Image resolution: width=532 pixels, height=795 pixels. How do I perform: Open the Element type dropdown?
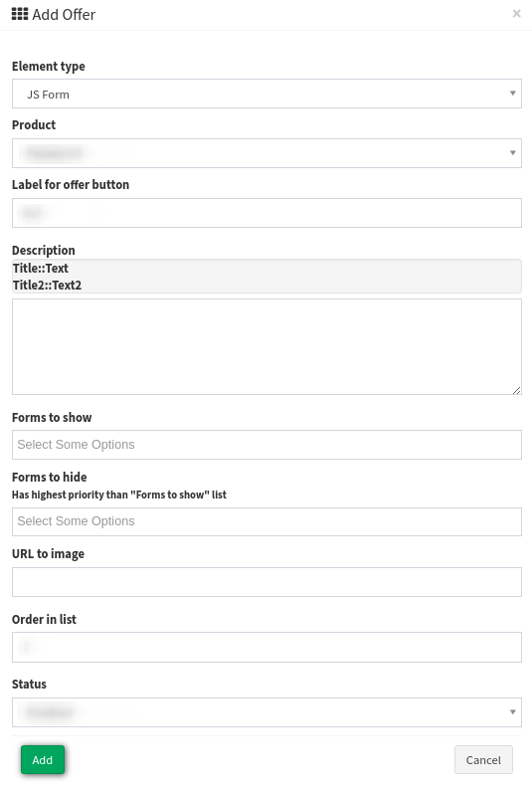tap(266, 94)
